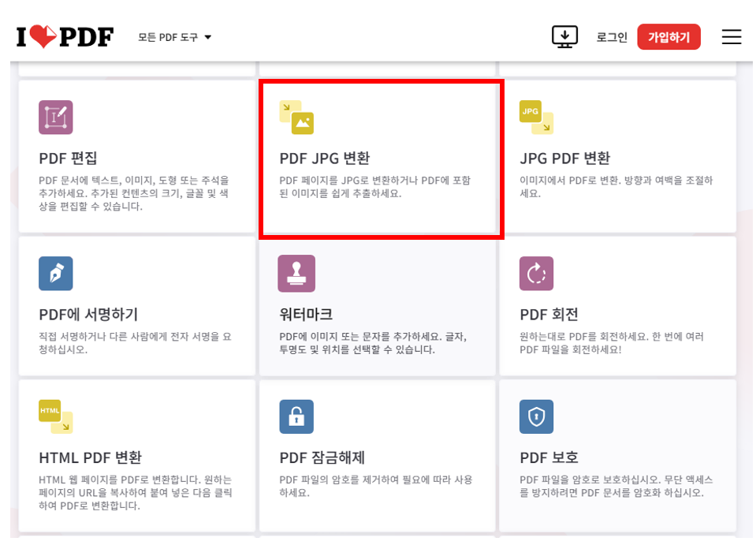Screen dimensions: 756x545
Task: Open the PDF 보호 tool via its title
Action: point(549,457)
